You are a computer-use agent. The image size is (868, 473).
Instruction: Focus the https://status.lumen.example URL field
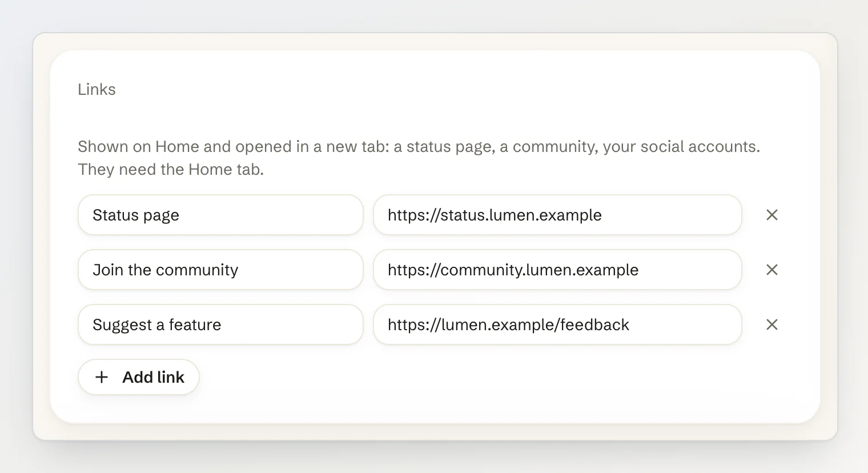[x=557, y=215]
